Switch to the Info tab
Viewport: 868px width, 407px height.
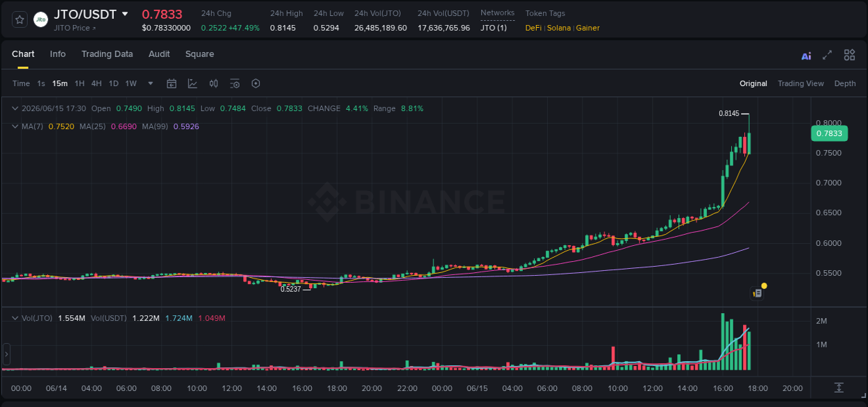click(x=58, y=54)
